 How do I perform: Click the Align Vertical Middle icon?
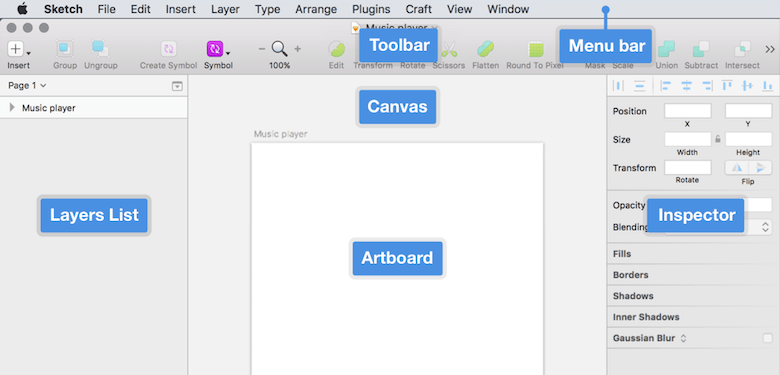coord(747,86)
